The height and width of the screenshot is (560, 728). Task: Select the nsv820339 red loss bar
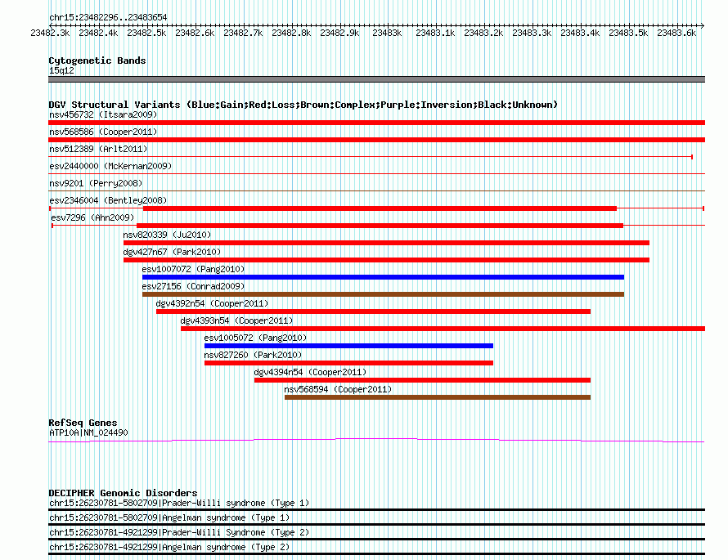tap(386, 243)
